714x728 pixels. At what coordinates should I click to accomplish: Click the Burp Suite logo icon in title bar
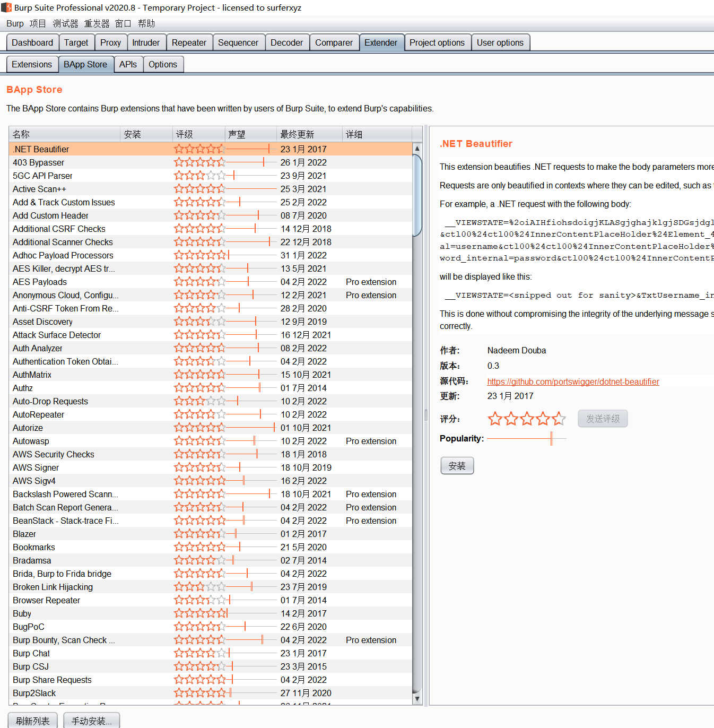(6, 7)
